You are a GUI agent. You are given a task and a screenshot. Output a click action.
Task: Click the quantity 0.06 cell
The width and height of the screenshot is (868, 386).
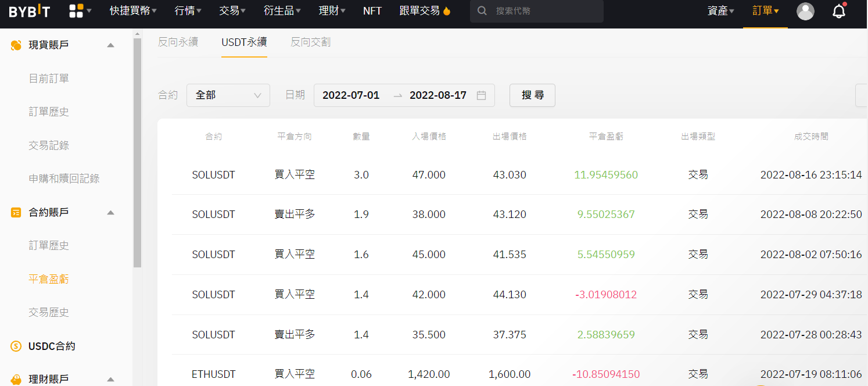tap(361, 374)
